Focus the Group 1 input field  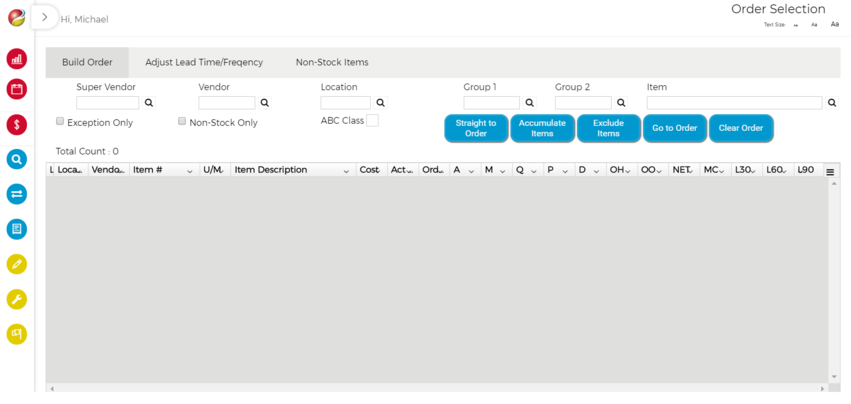click(x=492, y=103)
